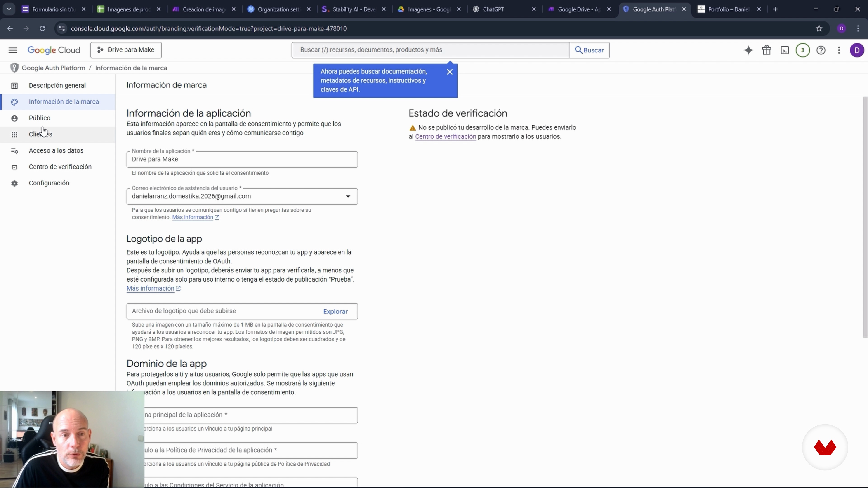Open the Drive para Make project selector
Viewport: 868px width, 488px height.
126,50
